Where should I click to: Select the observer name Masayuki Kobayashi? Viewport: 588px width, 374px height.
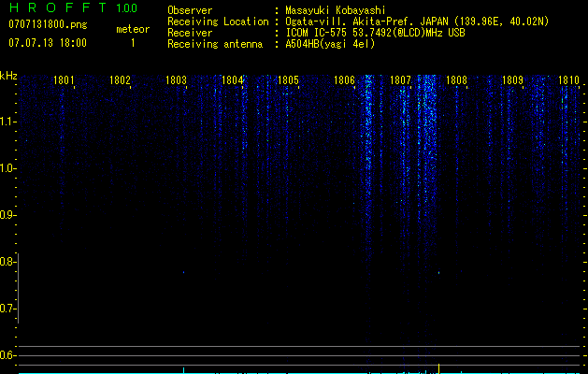point(336,10)
